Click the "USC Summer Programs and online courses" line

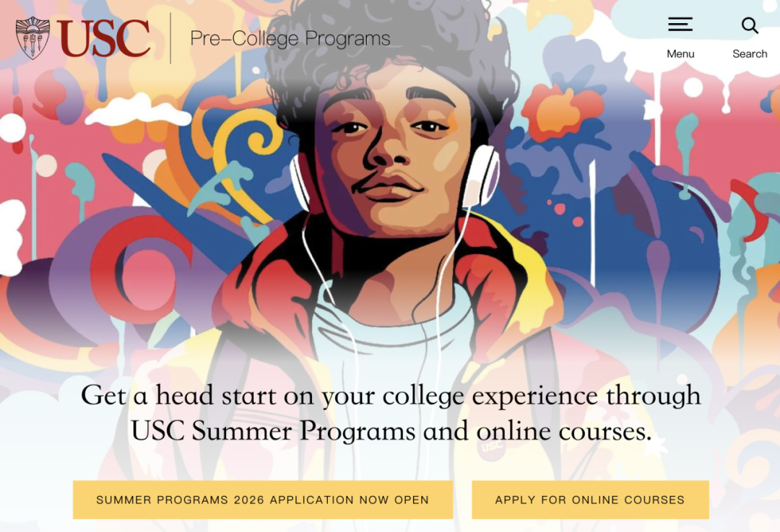pos(390,432)
